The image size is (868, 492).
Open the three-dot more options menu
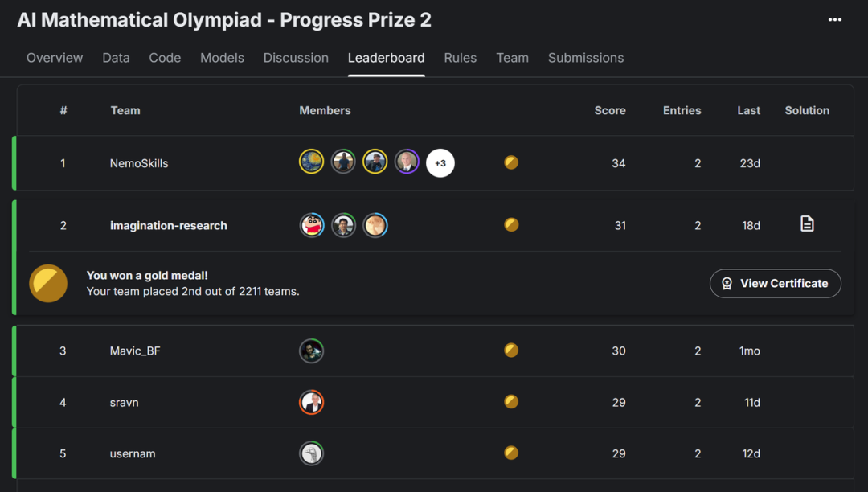835,19
